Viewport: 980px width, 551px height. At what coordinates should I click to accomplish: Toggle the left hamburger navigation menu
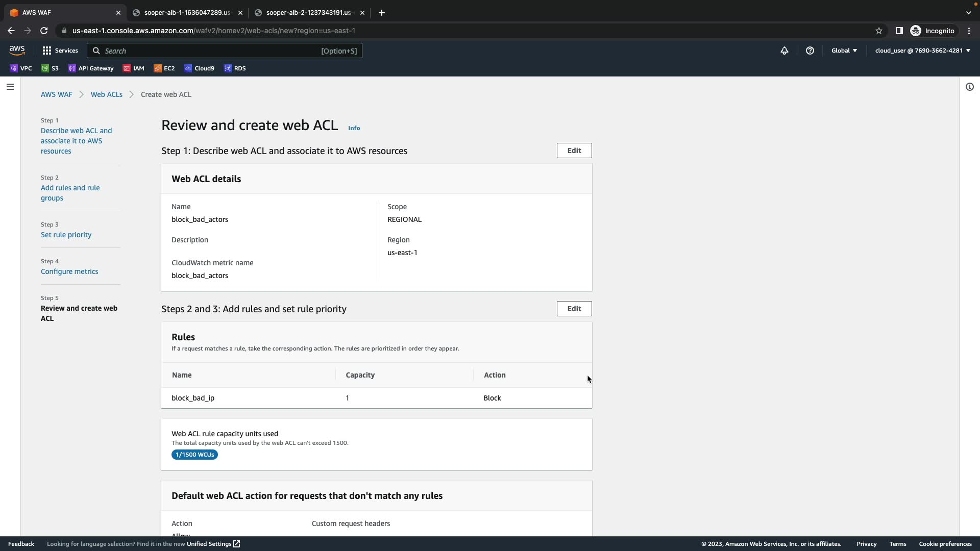click(x=10, y=87)
